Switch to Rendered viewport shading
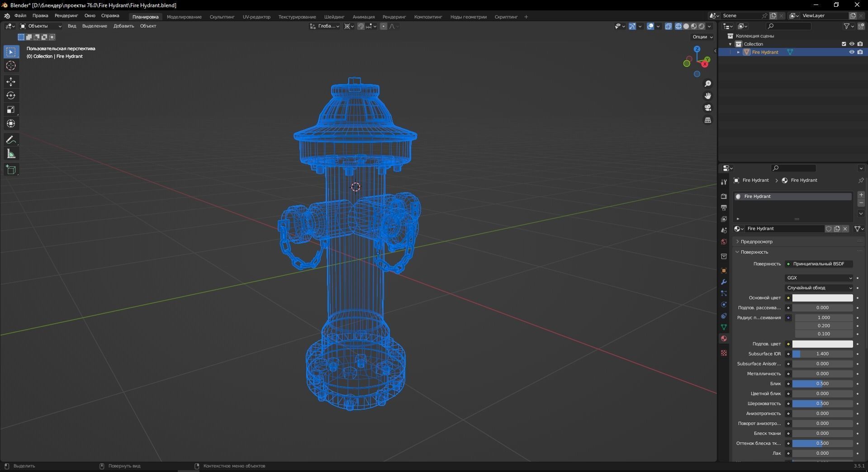The image size is (868, 472). click(x=702, y=26)
